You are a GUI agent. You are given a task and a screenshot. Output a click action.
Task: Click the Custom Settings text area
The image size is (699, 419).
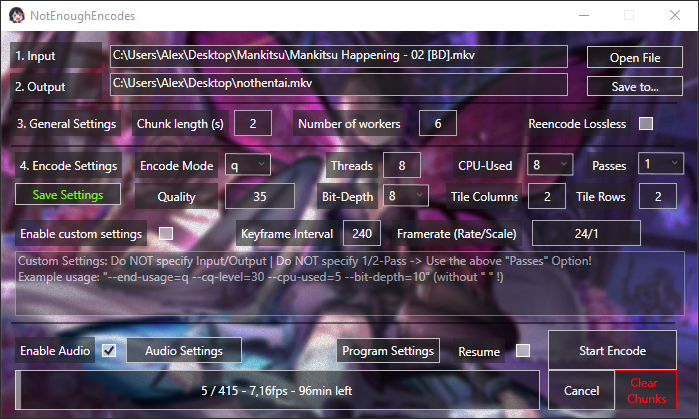coord(350,283)
